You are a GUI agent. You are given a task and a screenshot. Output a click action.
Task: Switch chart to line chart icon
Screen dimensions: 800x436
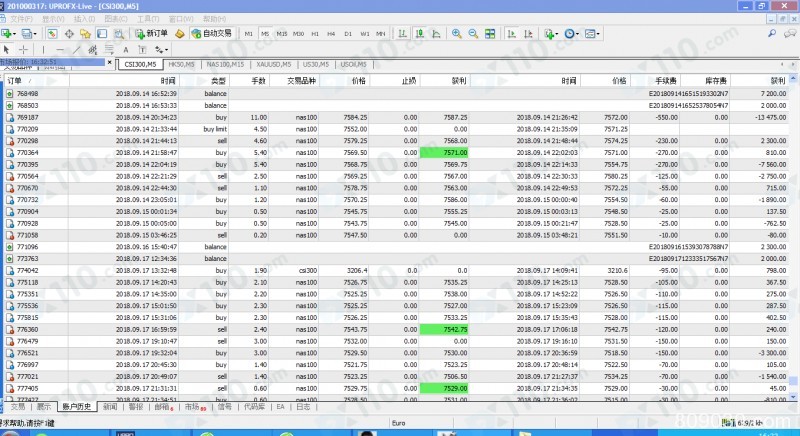[x=436, y=34]
